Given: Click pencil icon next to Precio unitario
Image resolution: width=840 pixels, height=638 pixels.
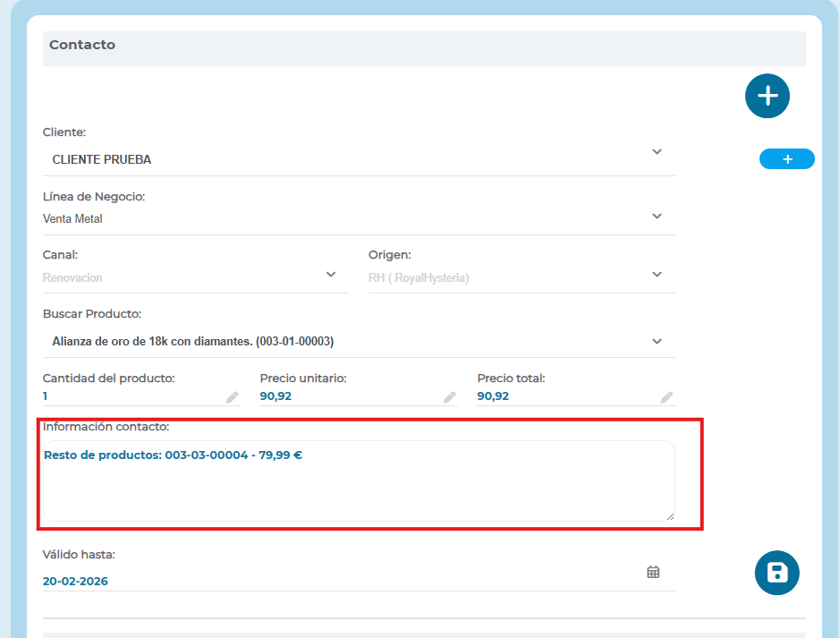Looking at the screenshot, I should (x=449, y=397).
